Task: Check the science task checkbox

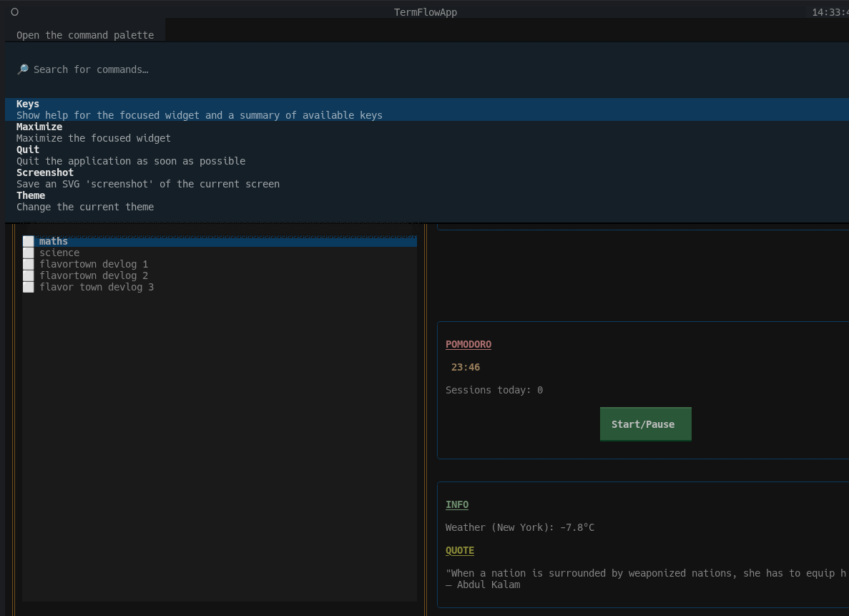Action: point(28,253)
